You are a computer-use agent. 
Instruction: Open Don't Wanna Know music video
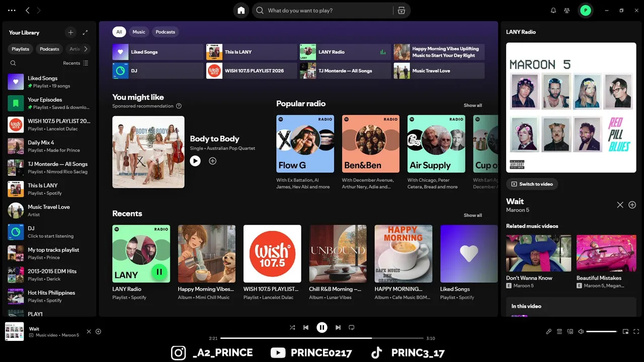pos(538,262)
